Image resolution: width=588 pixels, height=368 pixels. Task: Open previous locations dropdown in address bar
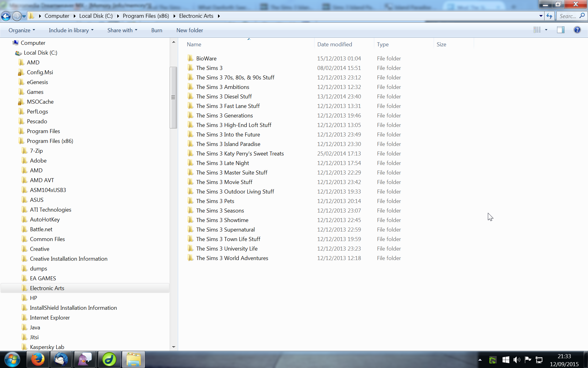(541, 16)
